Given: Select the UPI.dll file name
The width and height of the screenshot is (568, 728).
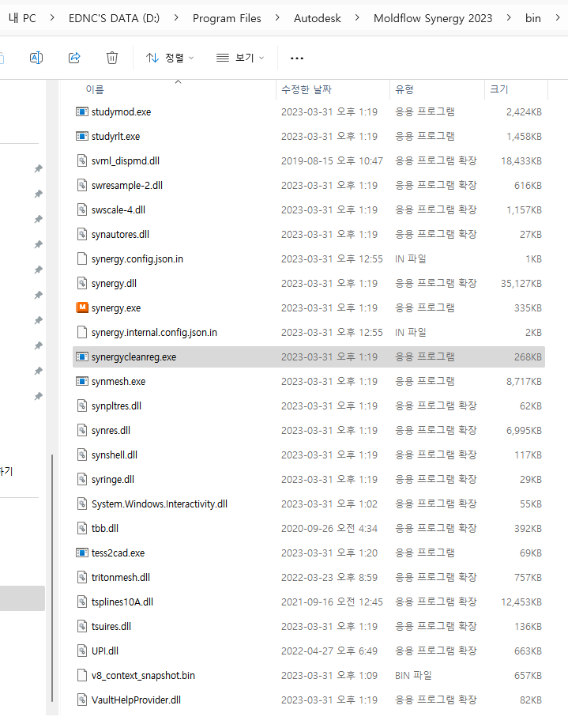Looking at the screenshot, I should click(x=105, y=651).
